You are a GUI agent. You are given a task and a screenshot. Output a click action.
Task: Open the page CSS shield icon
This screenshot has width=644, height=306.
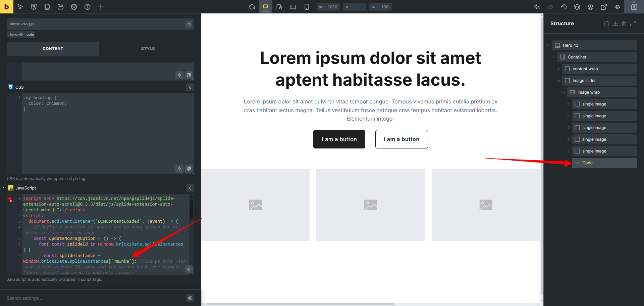coord(34,7)
